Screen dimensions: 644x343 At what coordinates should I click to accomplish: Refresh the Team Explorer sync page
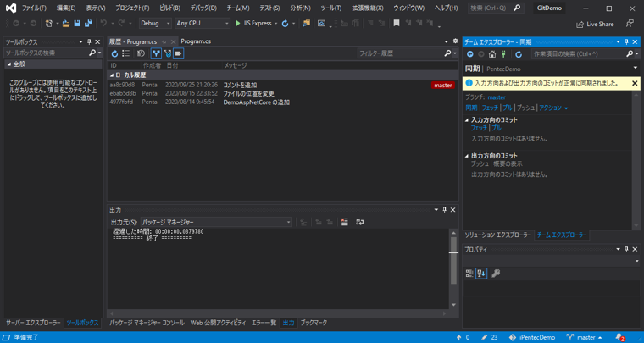point(519,53)
